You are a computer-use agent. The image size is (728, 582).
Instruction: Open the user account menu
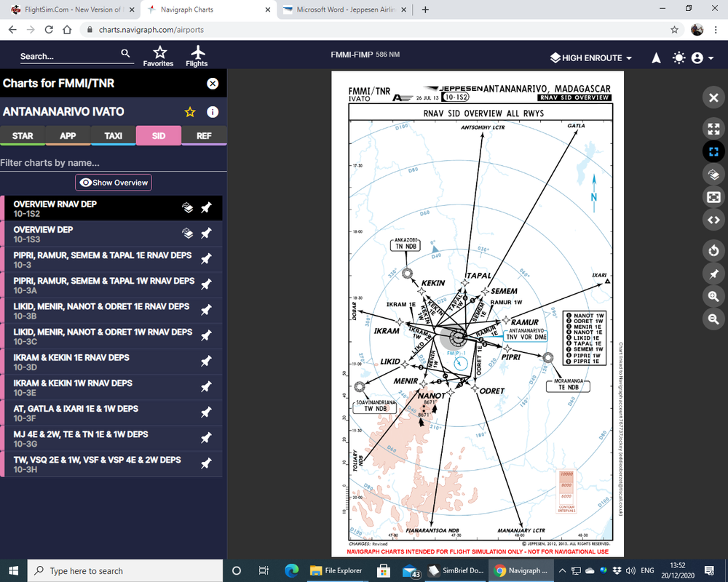702,58
